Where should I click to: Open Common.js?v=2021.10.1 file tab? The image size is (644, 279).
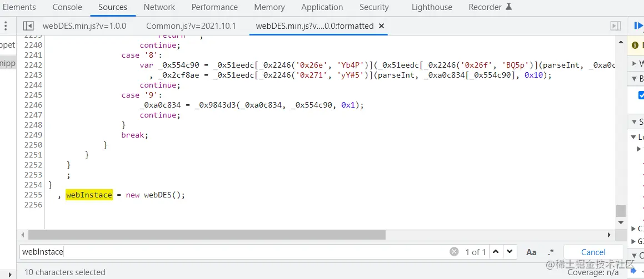191,26
